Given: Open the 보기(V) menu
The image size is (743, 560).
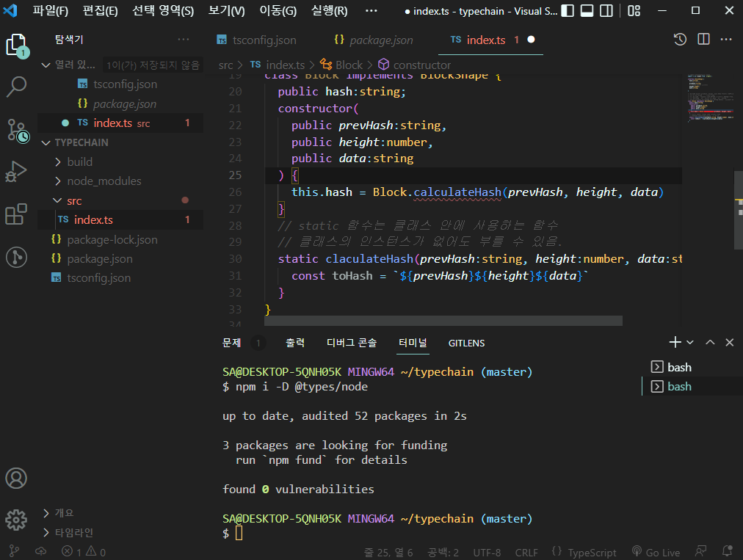Looking at the screenshot, I should click(227, 11).
